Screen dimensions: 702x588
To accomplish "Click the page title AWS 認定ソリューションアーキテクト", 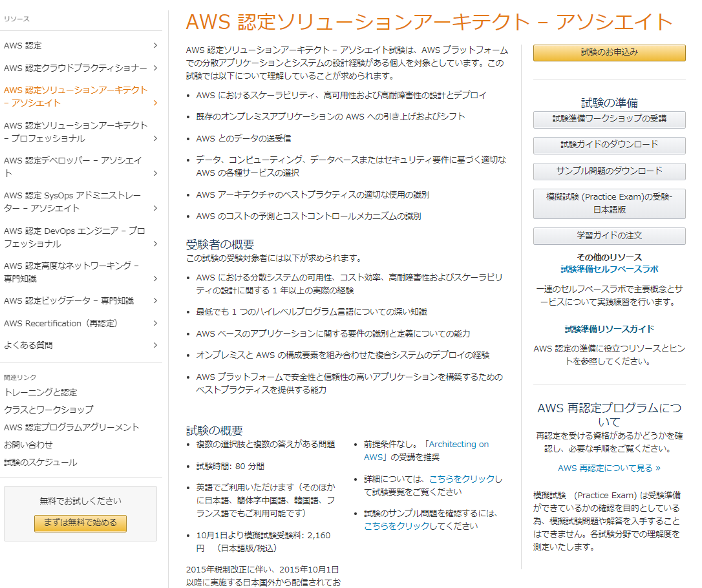I will point(429,22).
